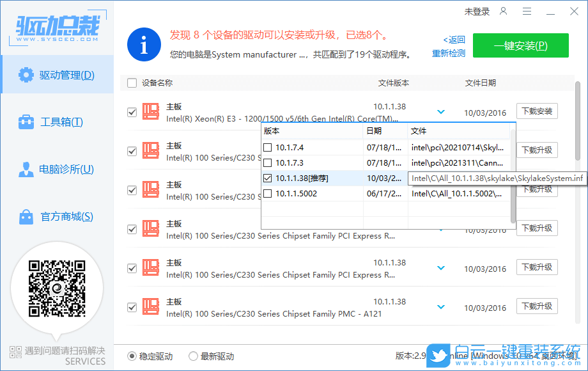Click the Twitter bird icon in status bar

tap(438, 356)
